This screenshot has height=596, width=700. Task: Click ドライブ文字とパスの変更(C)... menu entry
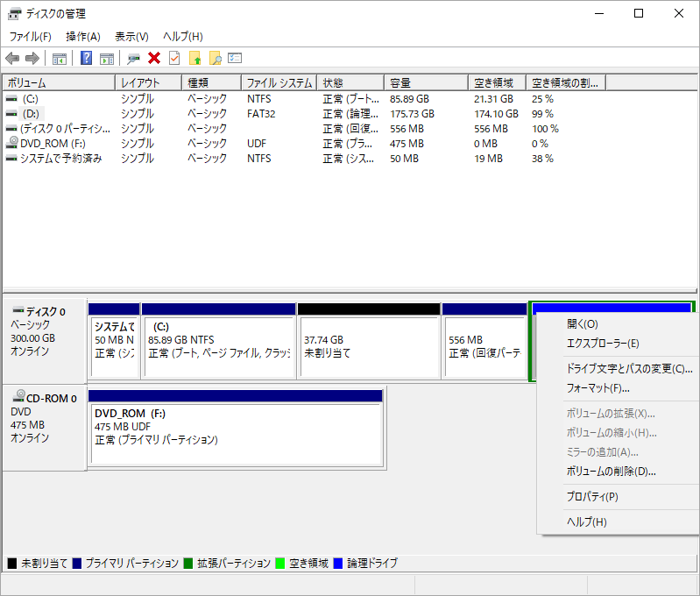(x=629, y=369)
